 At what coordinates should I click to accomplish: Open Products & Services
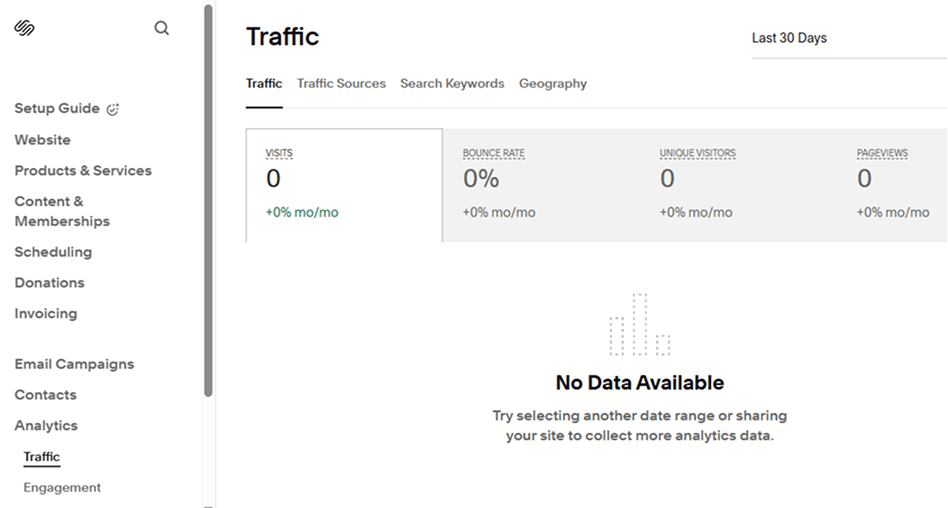[x=83, y=171]
